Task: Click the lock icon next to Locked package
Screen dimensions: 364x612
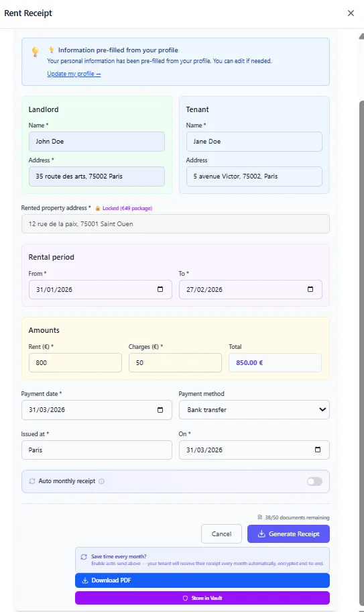Action: click(x=98, y=209)
